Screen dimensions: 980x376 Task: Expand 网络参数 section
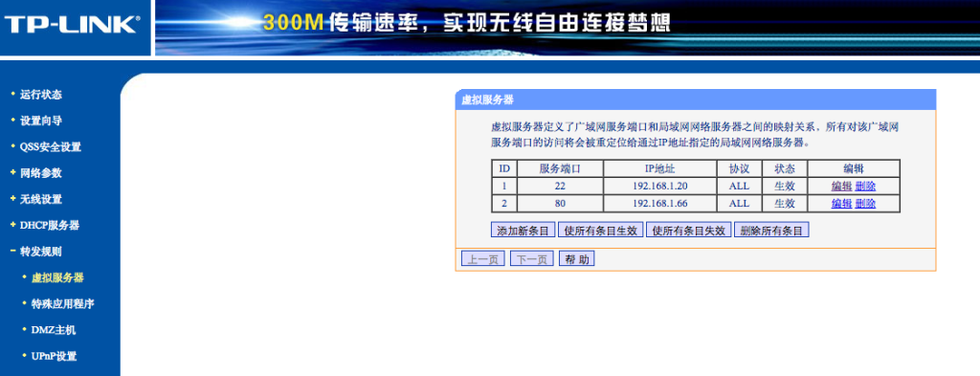coord(40,173)
